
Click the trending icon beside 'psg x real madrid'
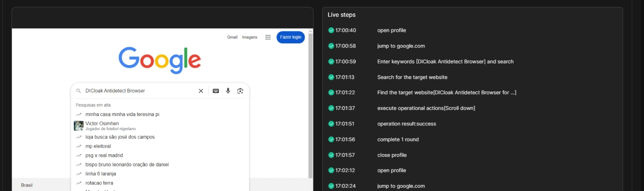point(79,156)
